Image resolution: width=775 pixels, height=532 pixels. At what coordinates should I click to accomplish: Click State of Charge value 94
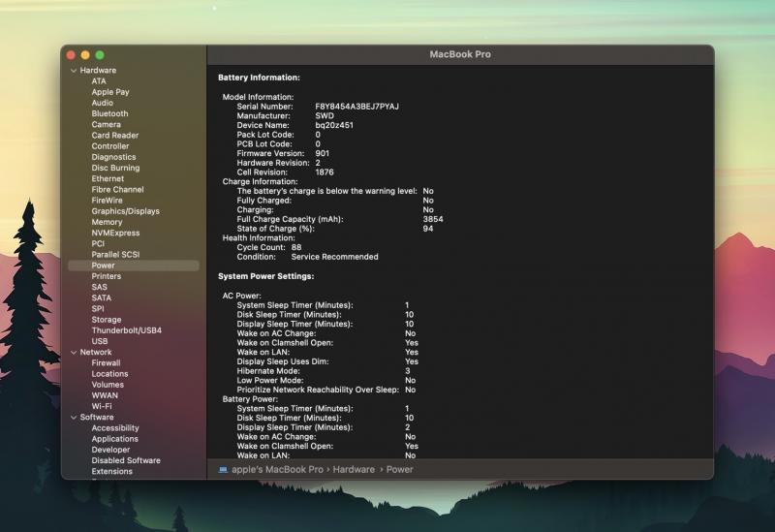[x=428, y=229]
